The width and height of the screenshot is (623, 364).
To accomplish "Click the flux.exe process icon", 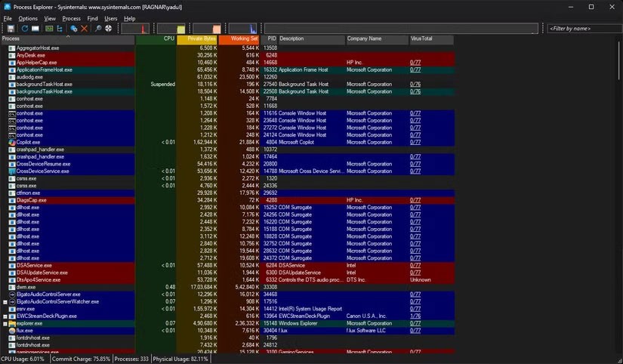I will tap(12, 330).
